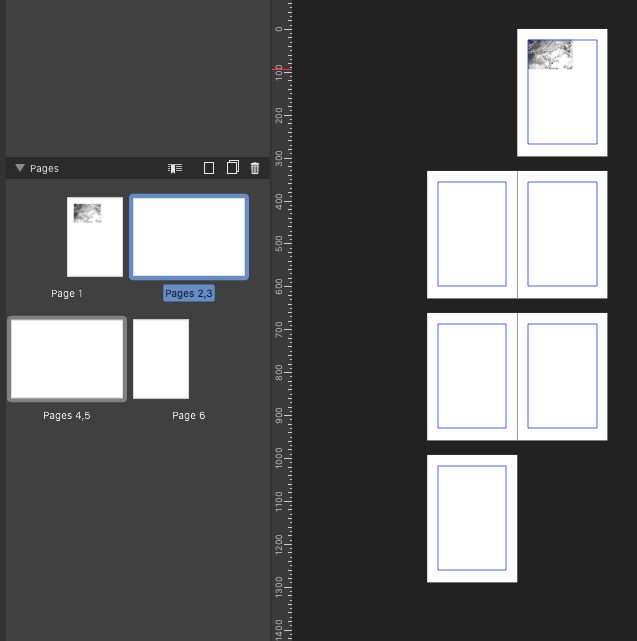Click the Pages 2,3 label
Viewport: 637px width, 641px height.
189,294
